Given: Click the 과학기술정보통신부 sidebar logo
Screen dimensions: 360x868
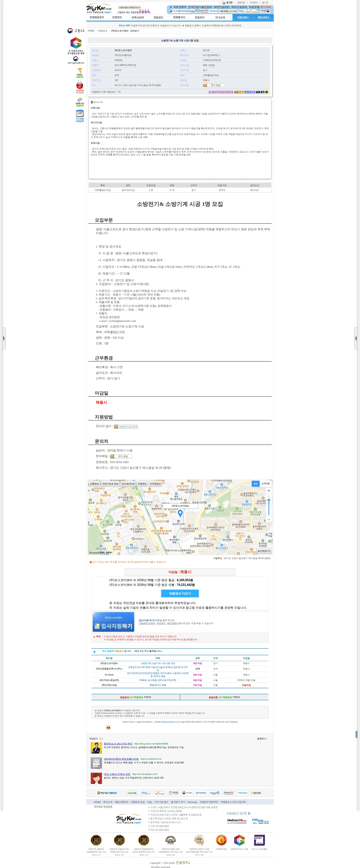Looking at the screenshot, I should [x=76, y=60].
